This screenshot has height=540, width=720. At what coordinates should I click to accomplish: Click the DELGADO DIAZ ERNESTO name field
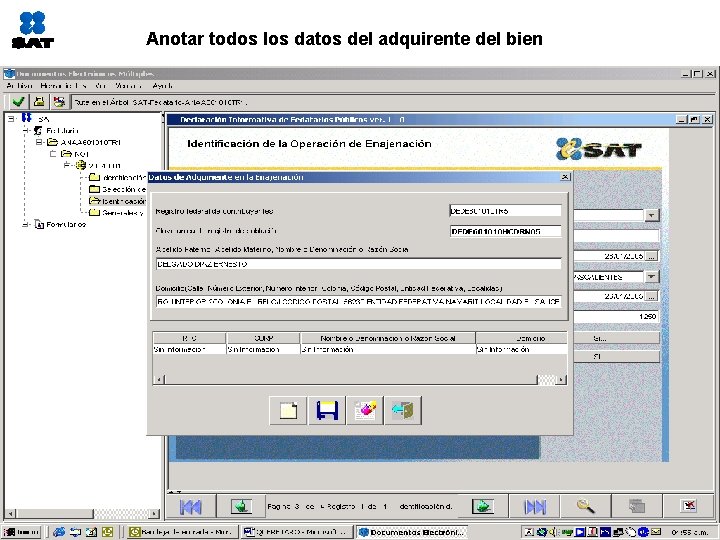tap(359, 264)
